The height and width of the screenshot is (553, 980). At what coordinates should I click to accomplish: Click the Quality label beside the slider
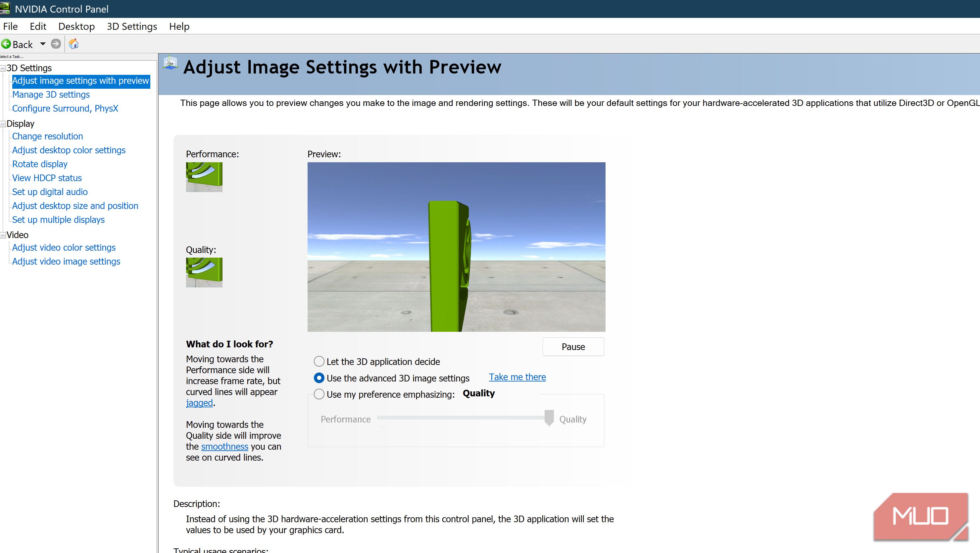[572, 419]
